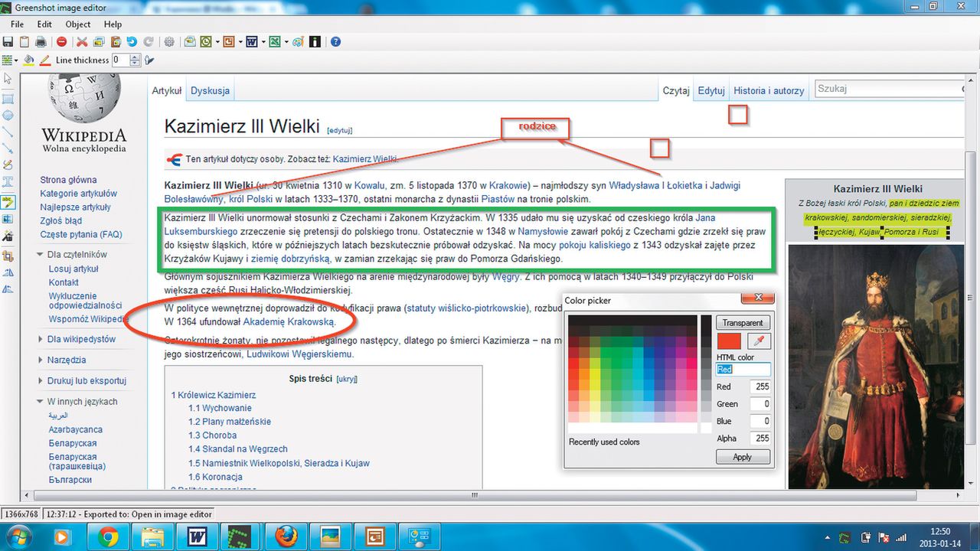Click the Line thickness spinner arrows

pyautogui.click(x=135, y=60)
